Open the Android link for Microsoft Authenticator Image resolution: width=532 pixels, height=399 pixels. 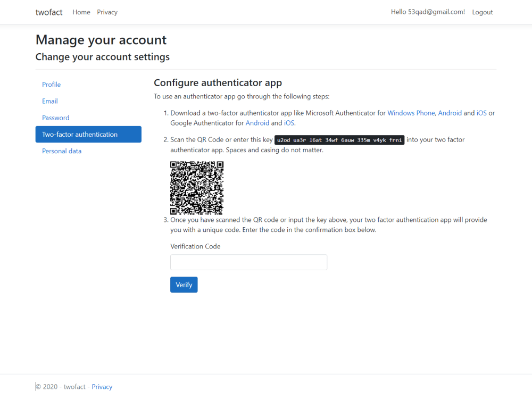point(450,113)
